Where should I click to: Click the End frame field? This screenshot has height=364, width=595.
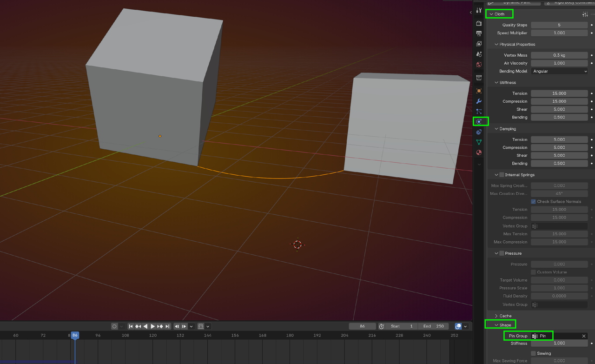[433, 326]
